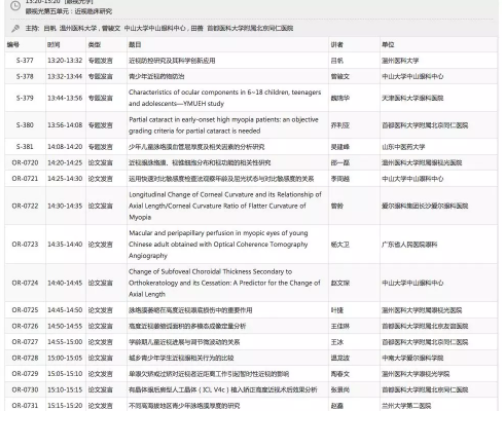Viewport: 502px width, 422px height.
Task: Click the 13:20-13:32 time cell
Action: 65,61
